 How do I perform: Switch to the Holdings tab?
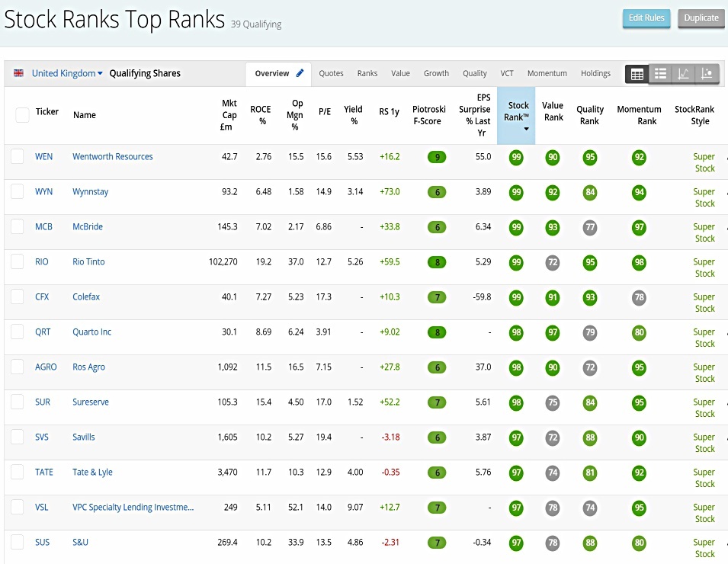tap(595, 73)
